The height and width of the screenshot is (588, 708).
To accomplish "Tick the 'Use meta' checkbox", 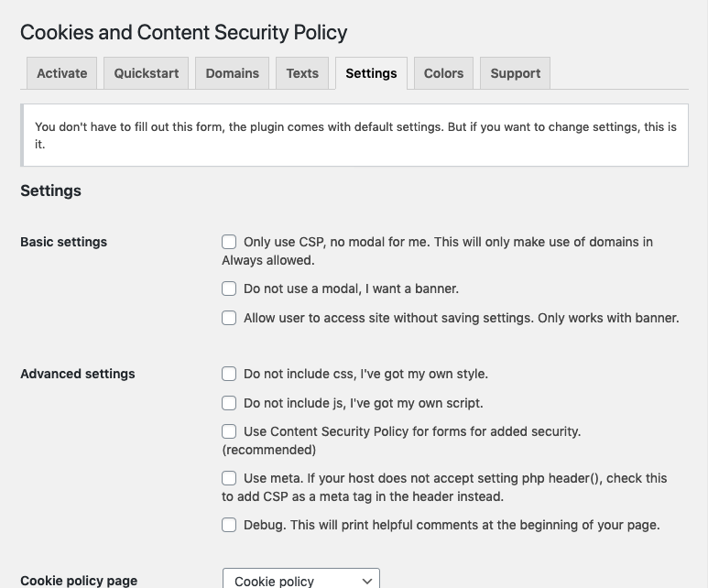I will 229,478.
